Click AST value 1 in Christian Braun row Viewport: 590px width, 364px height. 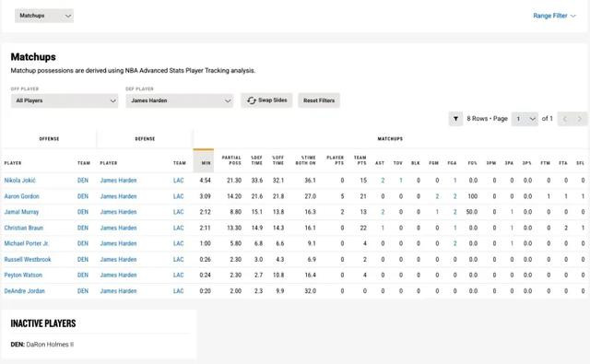pos(383,228)
